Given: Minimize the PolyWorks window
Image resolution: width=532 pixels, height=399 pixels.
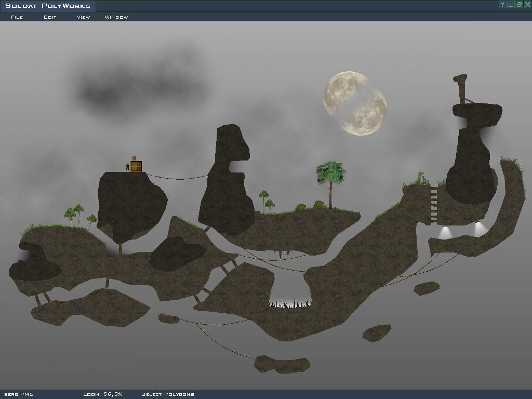Looking at the screenshot, I should tap(511, 5).
